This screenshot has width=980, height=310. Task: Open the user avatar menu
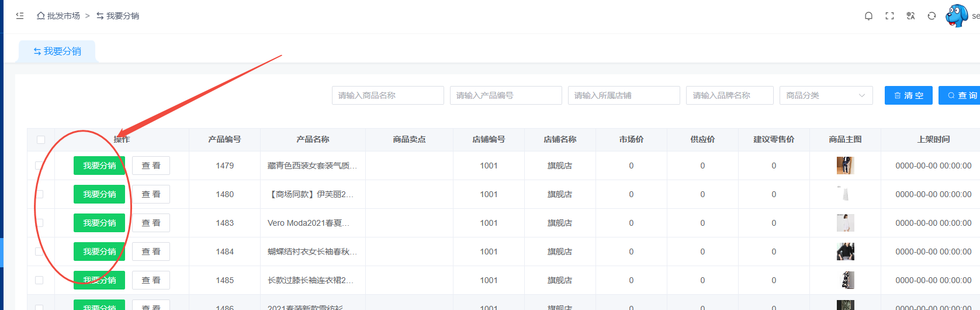pyautogui.click(x=957, y=16)
